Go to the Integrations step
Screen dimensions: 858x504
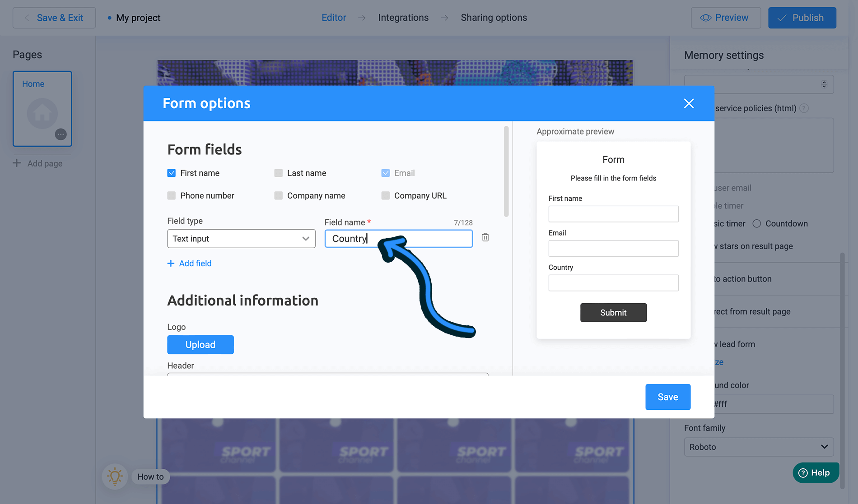click(403, 18)
